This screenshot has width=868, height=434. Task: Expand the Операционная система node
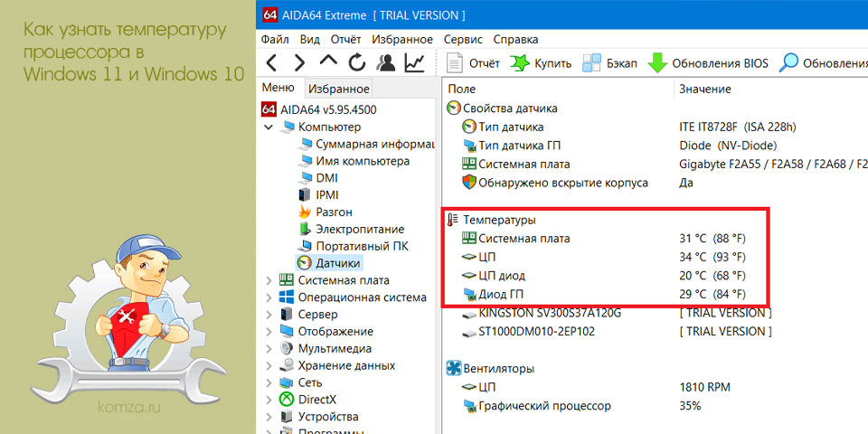coord(269,297)
